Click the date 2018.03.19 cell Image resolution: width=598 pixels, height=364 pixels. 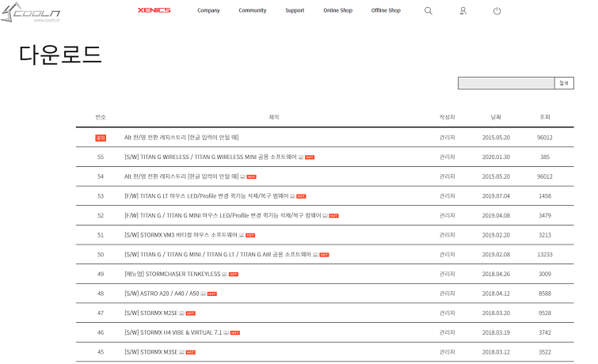(x=496, y=332)
